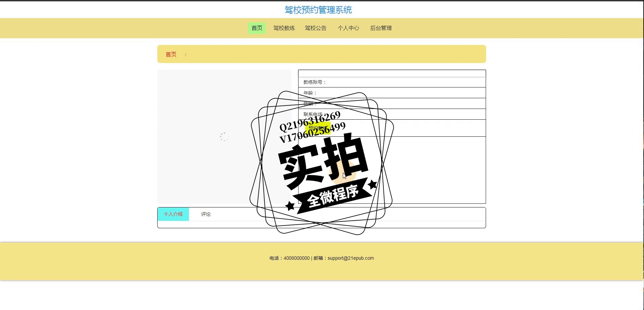Screen dimensions: 644x310
Task: Click the loading coach image placeholder
Action: click(224, 137)
